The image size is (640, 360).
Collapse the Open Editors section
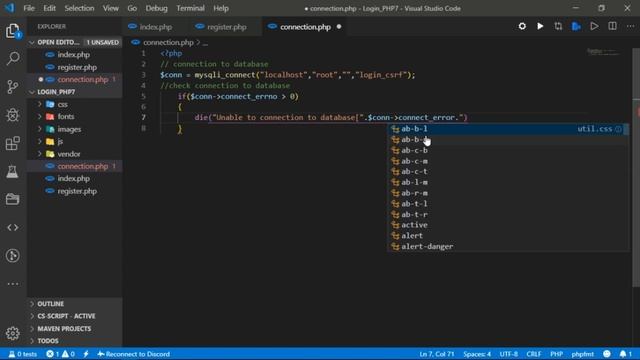[x=32, y=42]
